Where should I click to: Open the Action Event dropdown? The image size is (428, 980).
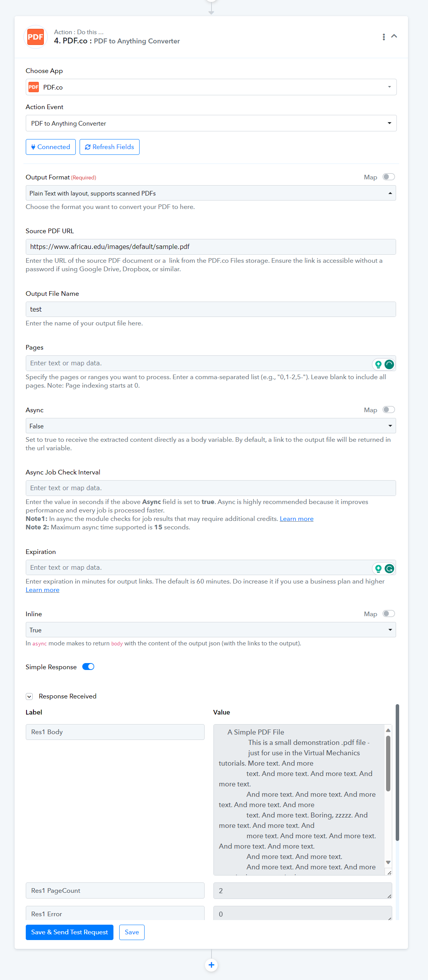(x=211, y=123)
